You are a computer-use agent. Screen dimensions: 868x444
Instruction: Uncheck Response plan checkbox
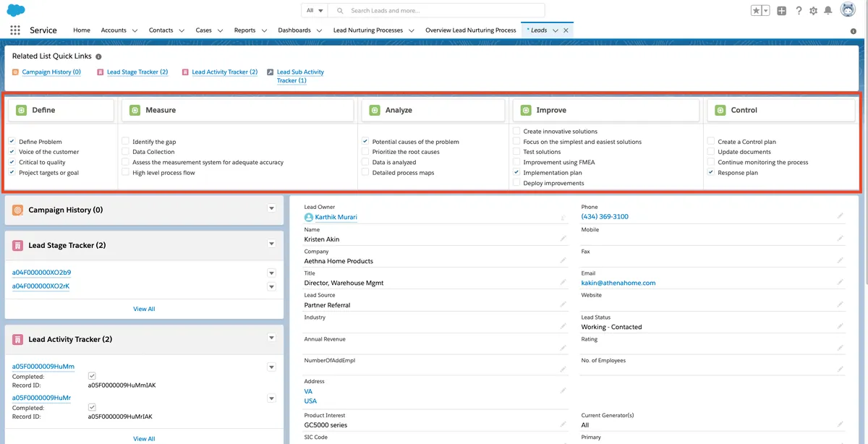(x=711, y=173)
